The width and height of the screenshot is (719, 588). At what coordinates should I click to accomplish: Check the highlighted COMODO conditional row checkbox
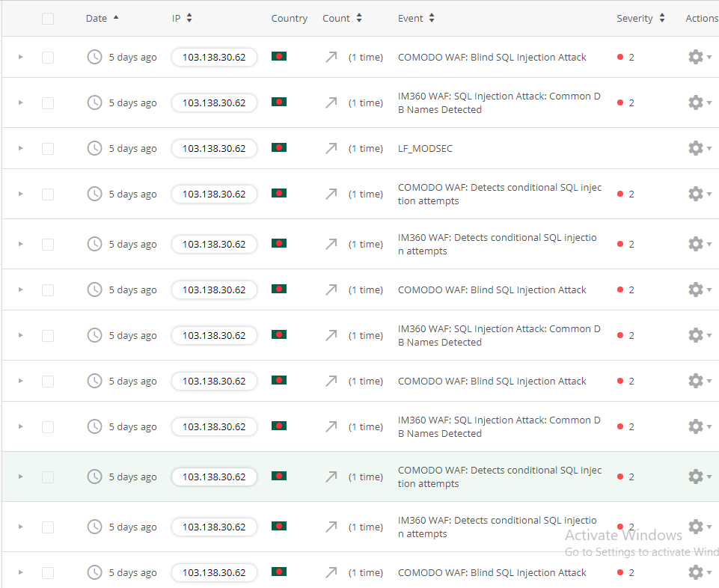48,477
